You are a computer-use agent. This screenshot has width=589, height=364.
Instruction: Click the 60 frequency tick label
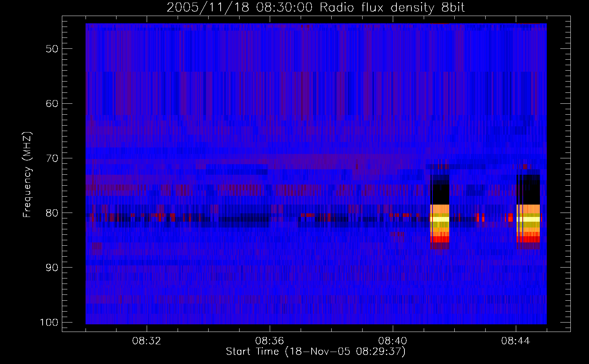pyautogui.click(x=52, y=103)
